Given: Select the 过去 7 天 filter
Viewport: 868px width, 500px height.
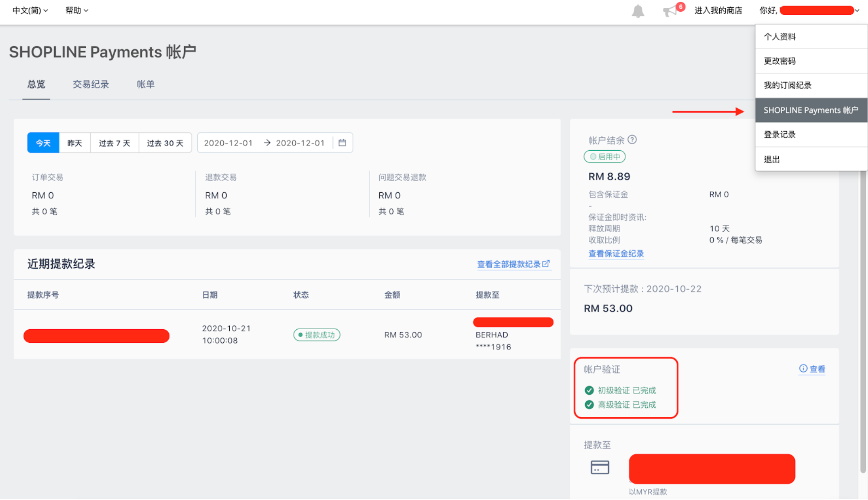Looking at the screenshot, I should pos(114,143).
